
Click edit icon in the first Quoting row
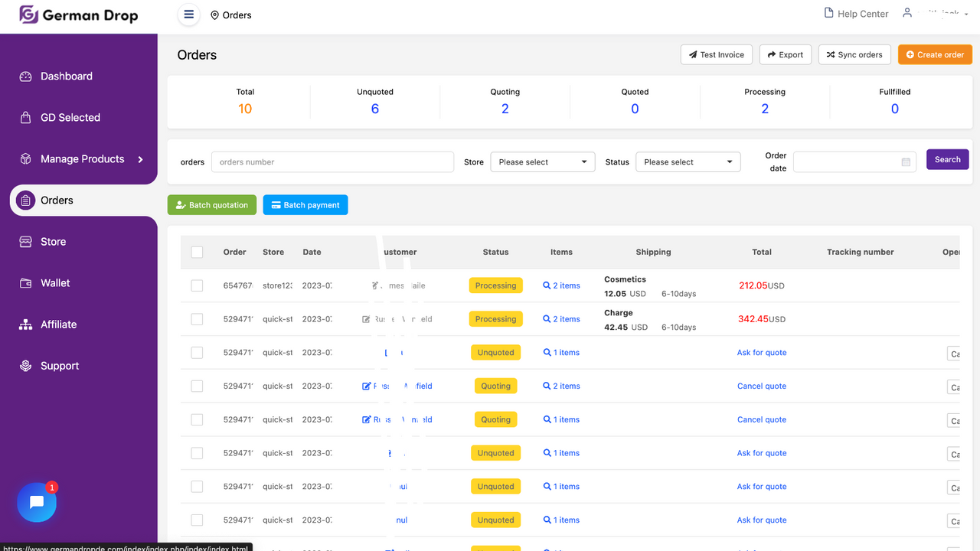pos(366,386)
